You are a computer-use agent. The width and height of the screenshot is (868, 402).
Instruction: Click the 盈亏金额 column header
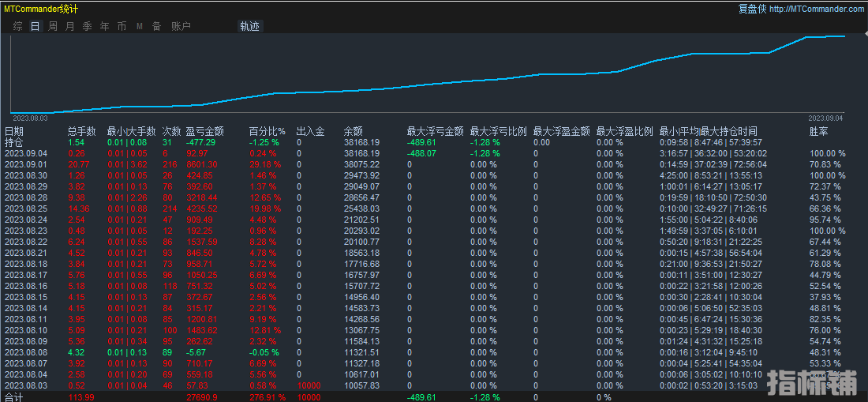tap(204, 131)
